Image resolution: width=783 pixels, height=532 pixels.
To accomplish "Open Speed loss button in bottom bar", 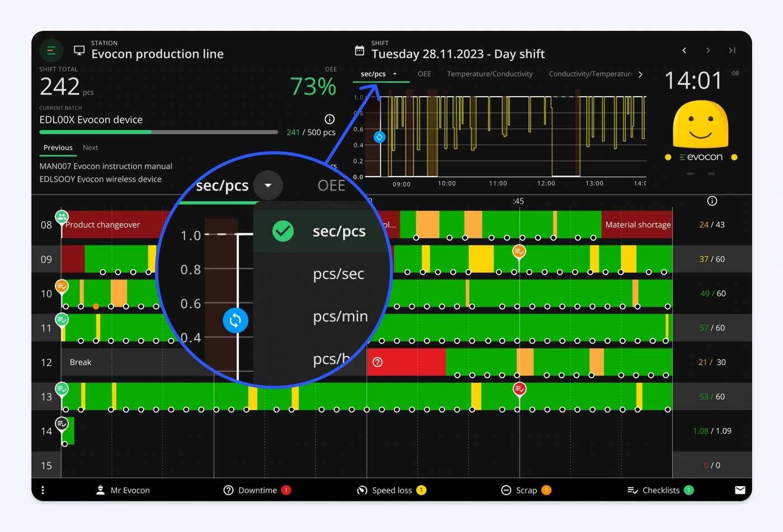I will pyautogui.click(x=391, y=490).
